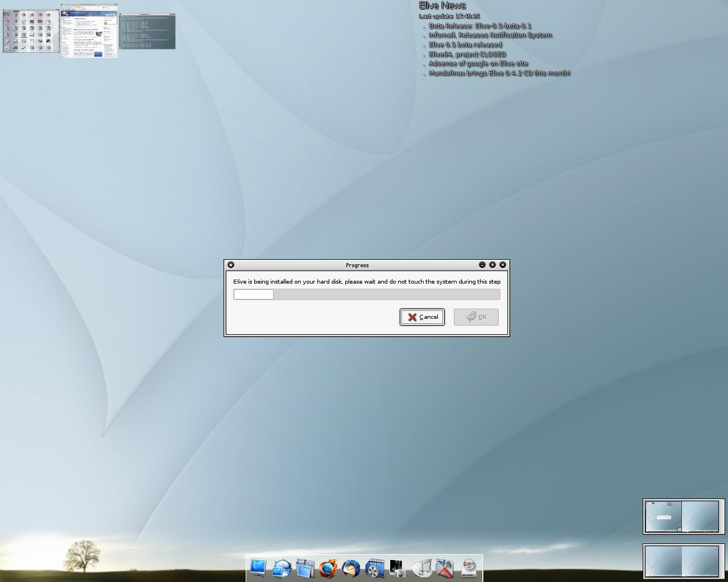The image size is (728, 582).
Task: Open news 'Infomail, Releases Notification System'
Action: click(x=490, y=35)
